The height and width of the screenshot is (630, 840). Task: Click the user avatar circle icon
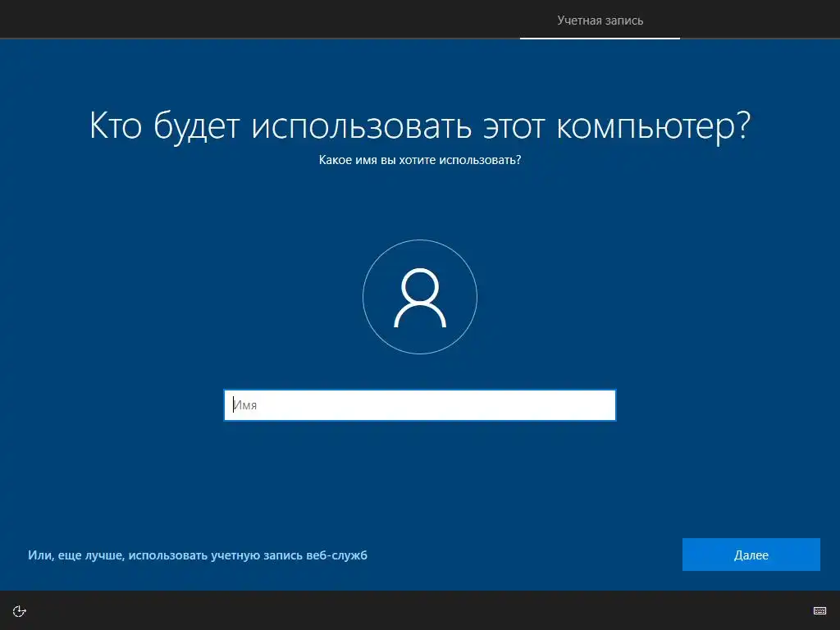(x=420, y=297)
